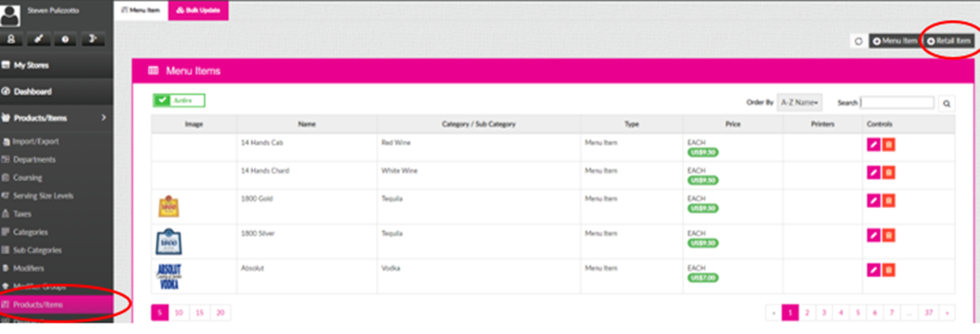980x334 pixels.
Task: Delete the 14 Hands Chard item
Action: (889, 172)
